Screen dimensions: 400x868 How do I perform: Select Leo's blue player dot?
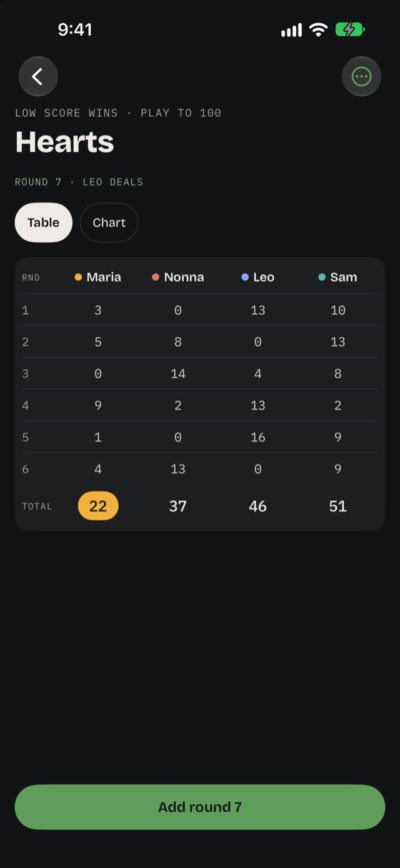click(245, 277)
